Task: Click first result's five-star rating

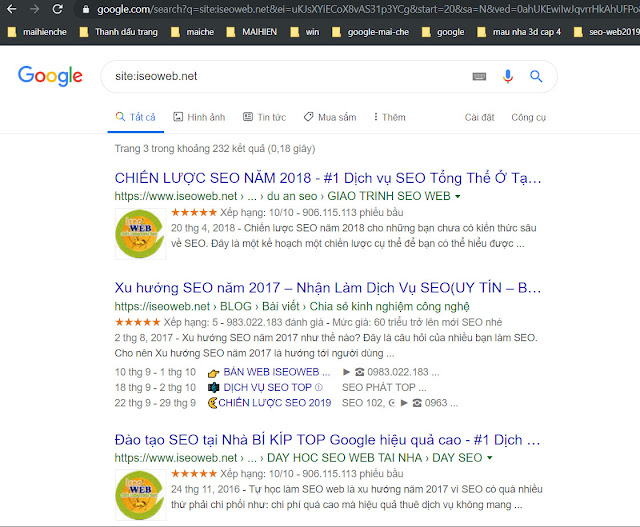Action: pyautogui.click(x=194, y=212)
